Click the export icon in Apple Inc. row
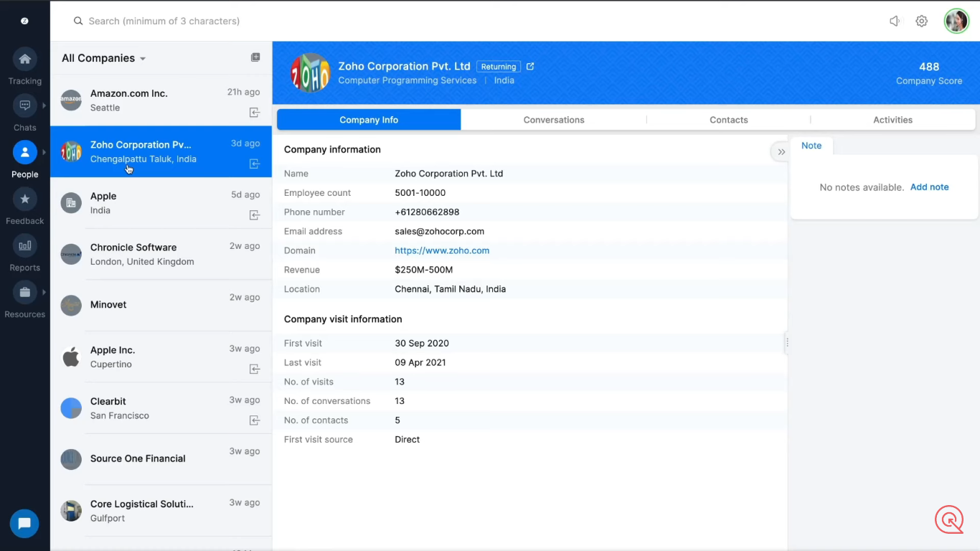This screenshot has height=551, width=980. click(x=255, y=369)
